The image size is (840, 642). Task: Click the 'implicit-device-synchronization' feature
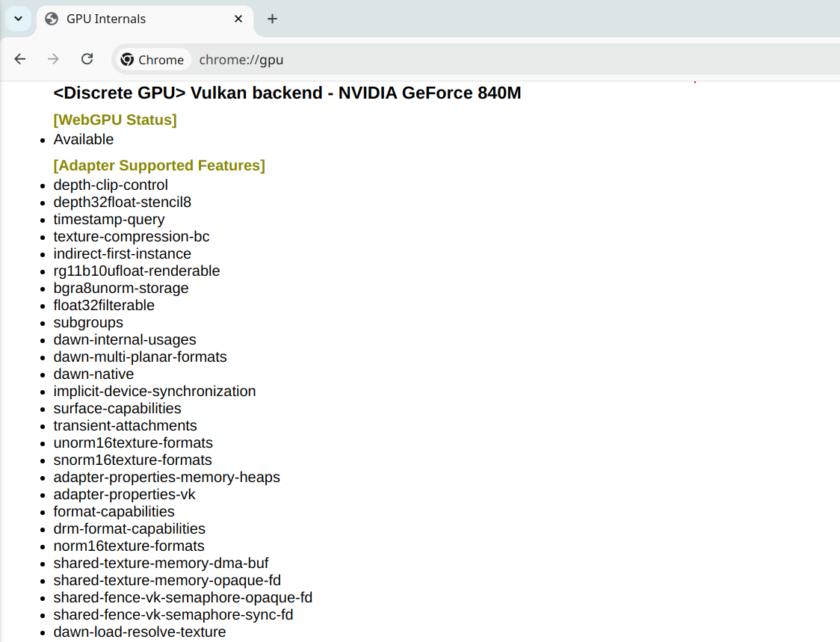click(x=154, y=391)
